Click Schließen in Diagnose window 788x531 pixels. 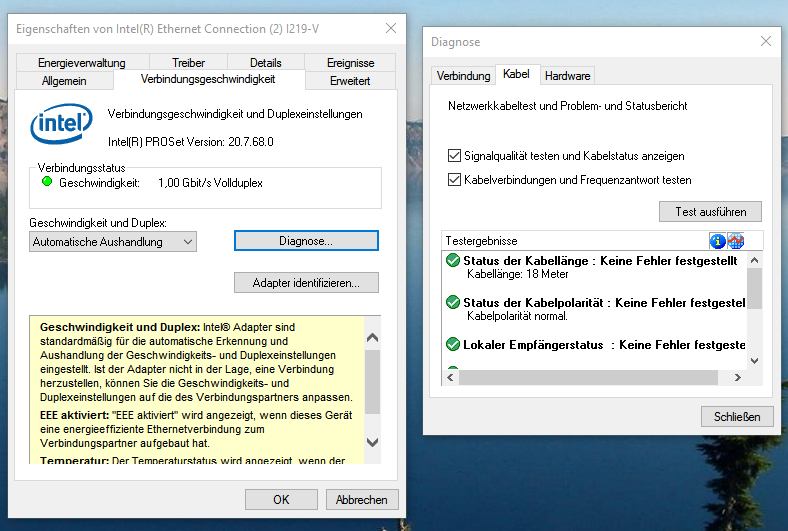click(737, 416)
